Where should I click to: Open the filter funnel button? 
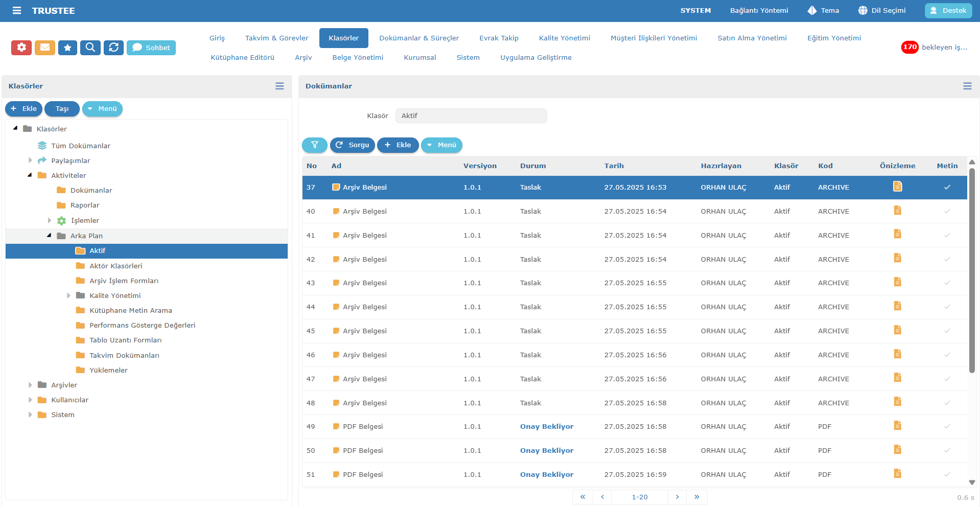pos(314,145)
